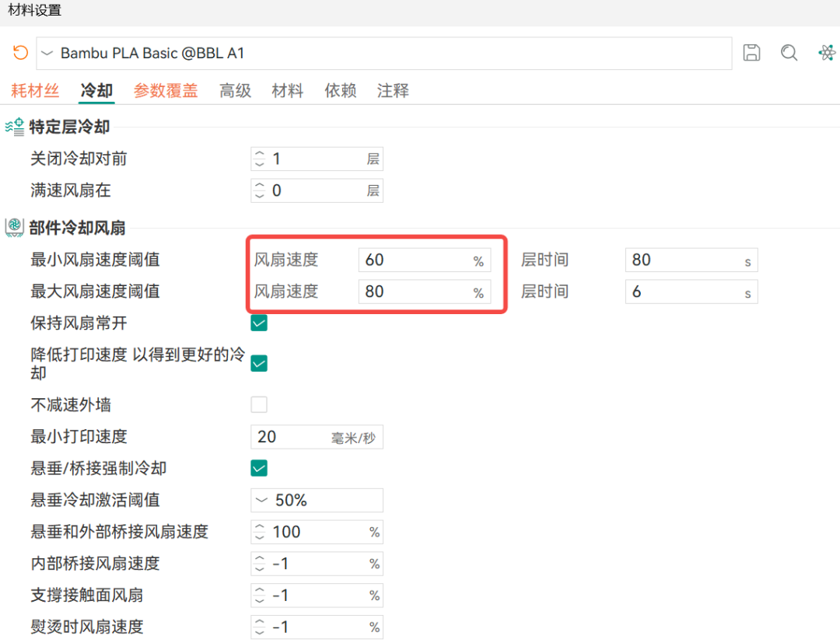Increase 满速风扇在 layer value with up arrow
The height and width of the screenshot is (643, 840).
[260, 185]
